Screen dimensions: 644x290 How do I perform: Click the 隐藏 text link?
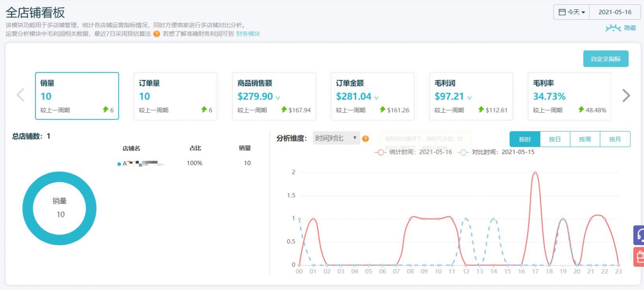click(630, 28)
